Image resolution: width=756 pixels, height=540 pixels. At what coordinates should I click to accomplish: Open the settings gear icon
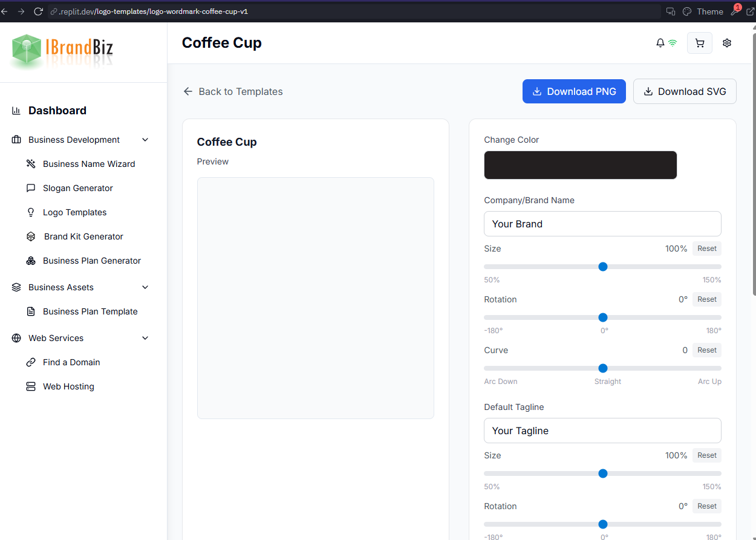point(727,43)
